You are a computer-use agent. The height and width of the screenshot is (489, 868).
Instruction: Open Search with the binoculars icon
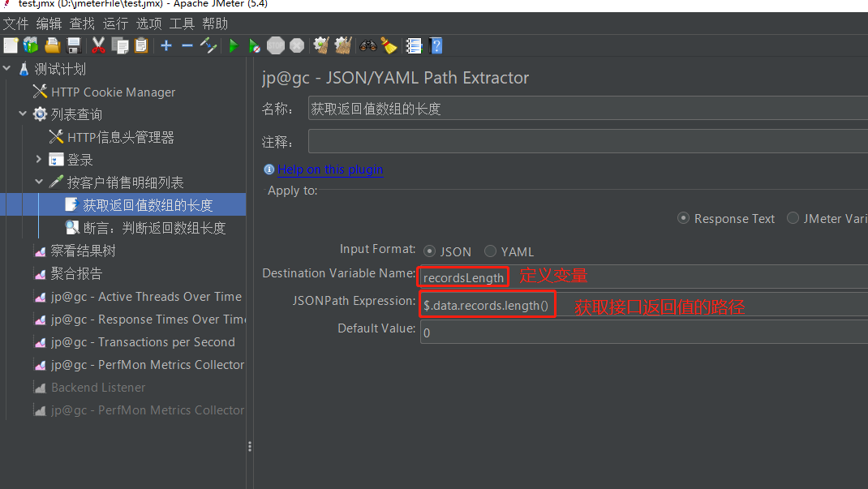click(x=368, y=45)
